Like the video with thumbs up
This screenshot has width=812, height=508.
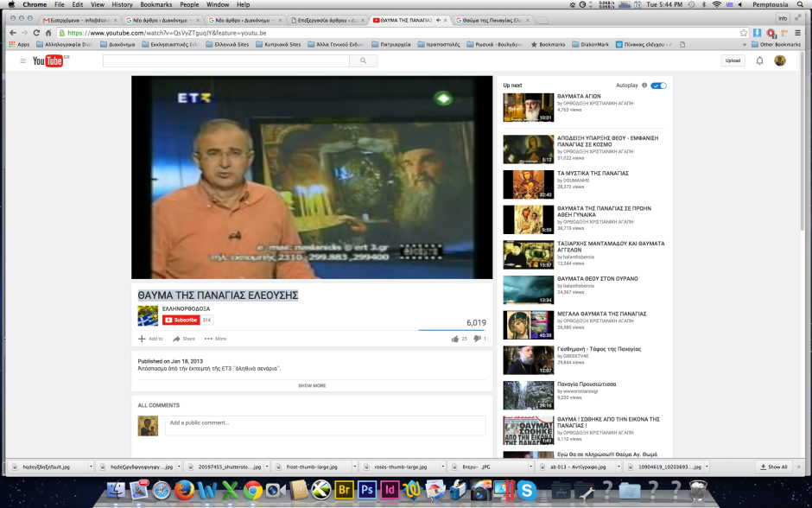coord(455,339)
